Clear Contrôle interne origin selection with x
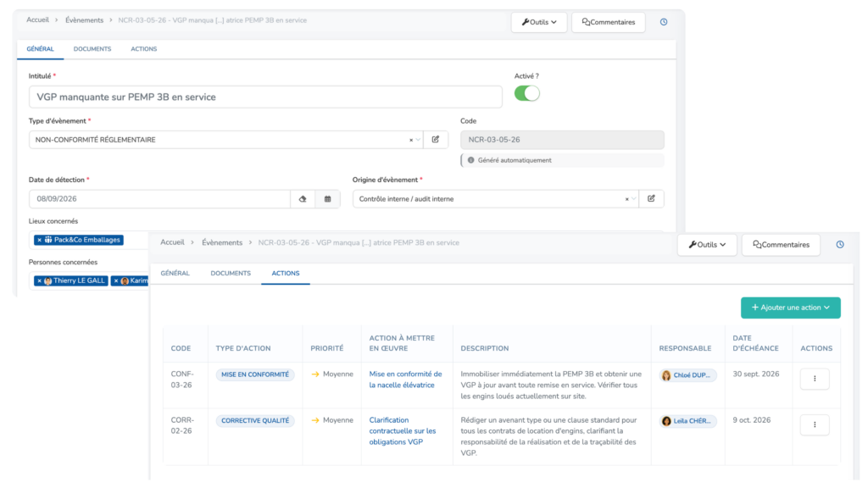This screenshot has width=868, height=488. (626, 199)
